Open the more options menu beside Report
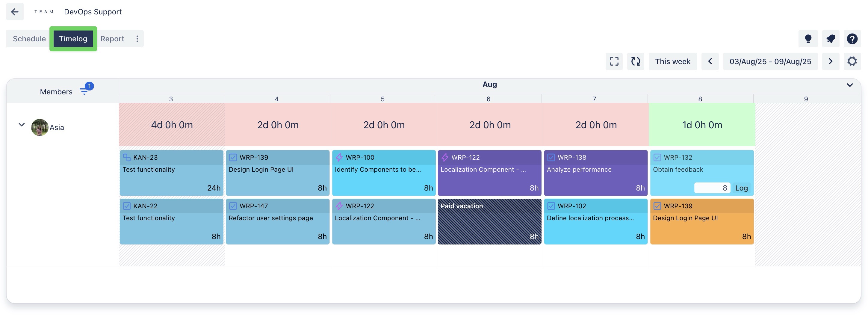 (137, 39)
